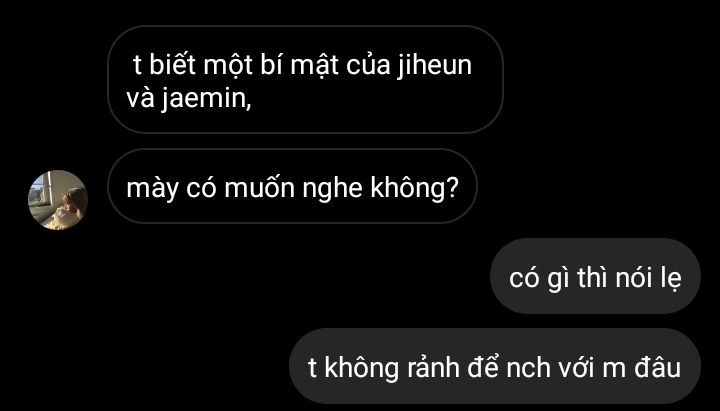This screenshot has width=720, height=411.
Task: Click the word 'đâu' in last sent message
Action: coord(656,367)
